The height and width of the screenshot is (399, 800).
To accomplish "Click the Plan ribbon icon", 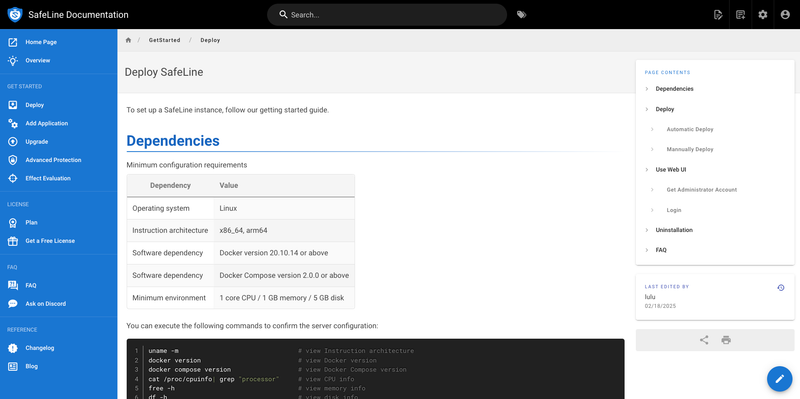I will click(13, 223).
